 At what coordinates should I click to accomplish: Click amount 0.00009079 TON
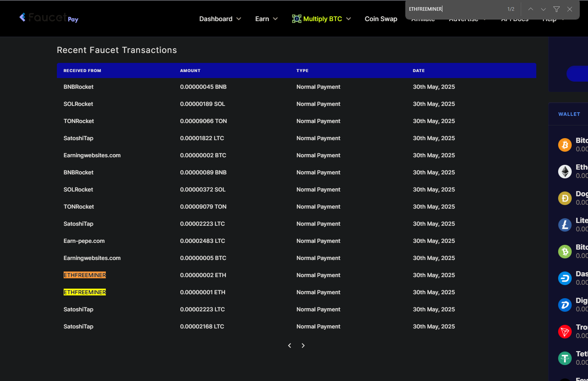(x=203, y=207)
